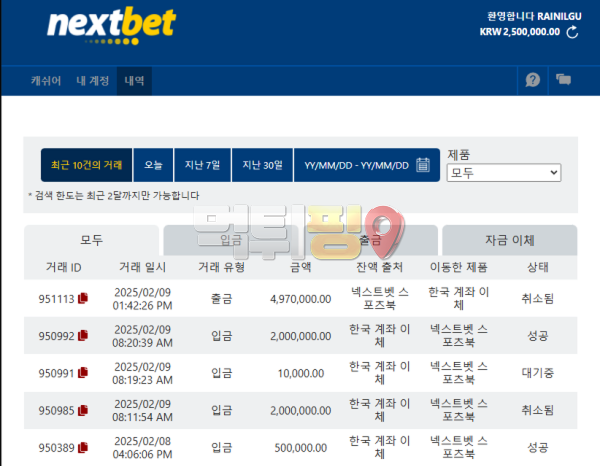Filter transactions by 오늘
This screenshot has width=600, height=466.
(153, 165)
